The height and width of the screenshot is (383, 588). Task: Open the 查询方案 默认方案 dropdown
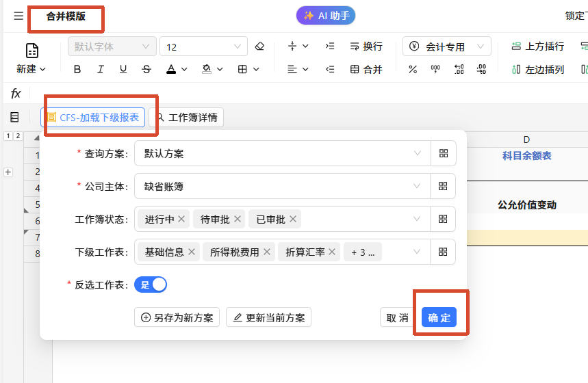pos(283,153)
